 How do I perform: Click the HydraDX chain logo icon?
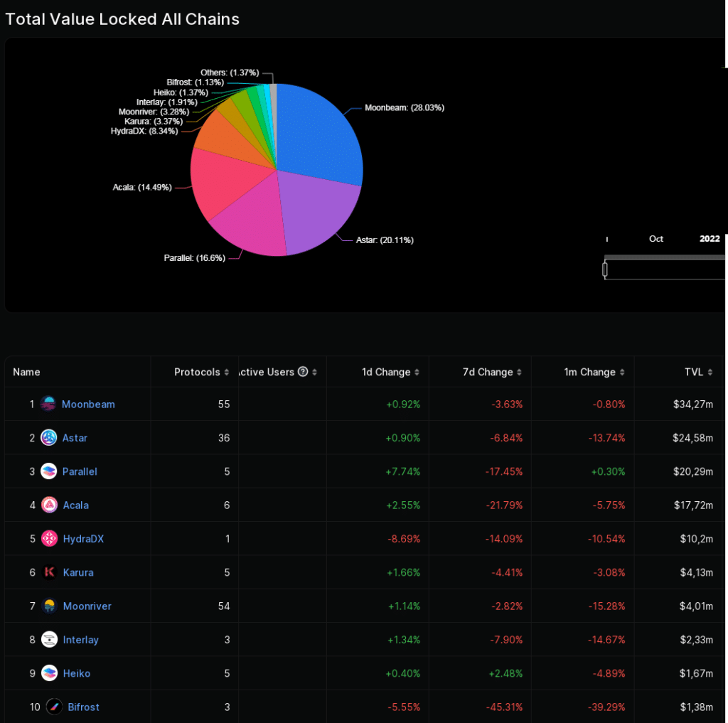click(x=49, y=539)
